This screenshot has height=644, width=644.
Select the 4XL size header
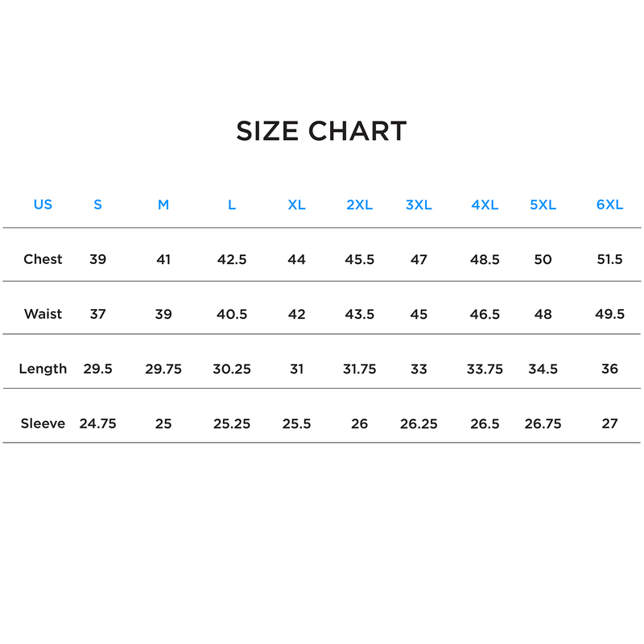(x=485, y=204)
